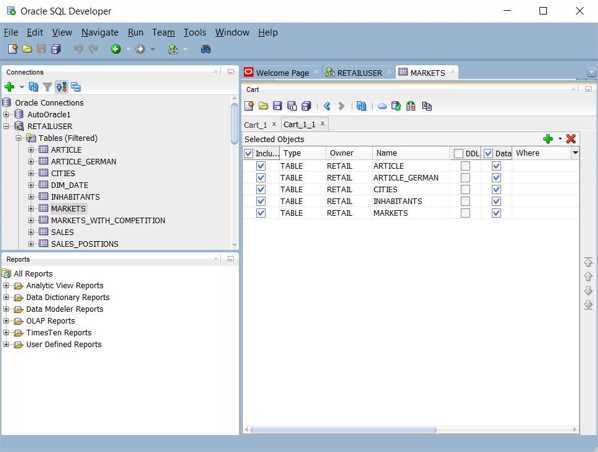Expand the ARTICLE table node

31,150
